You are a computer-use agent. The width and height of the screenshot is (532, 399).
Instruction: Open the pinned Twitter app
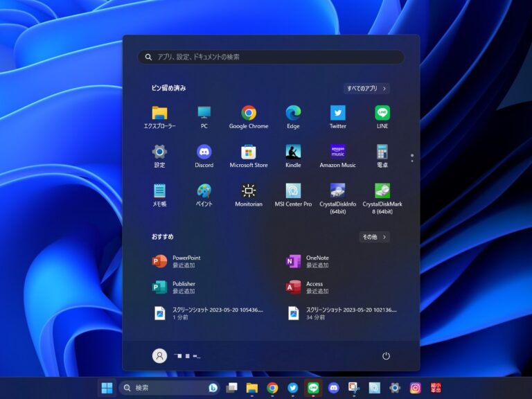pos(337,117)
